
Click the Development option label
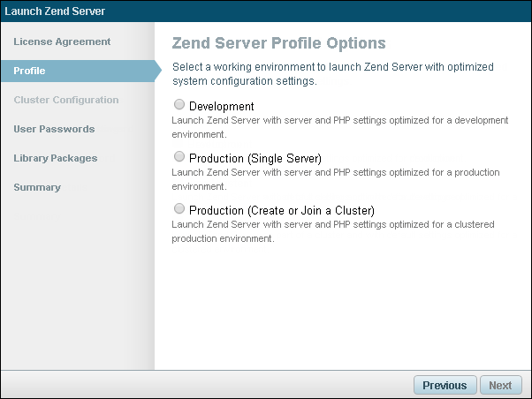click(x=222, y=107)
